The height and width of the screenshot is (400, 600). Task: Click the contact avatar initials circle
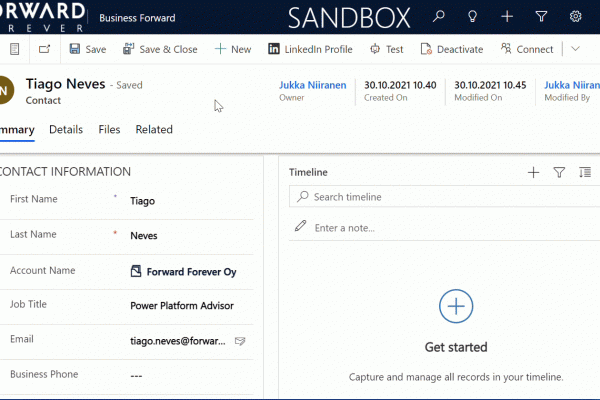coord(5,90)
